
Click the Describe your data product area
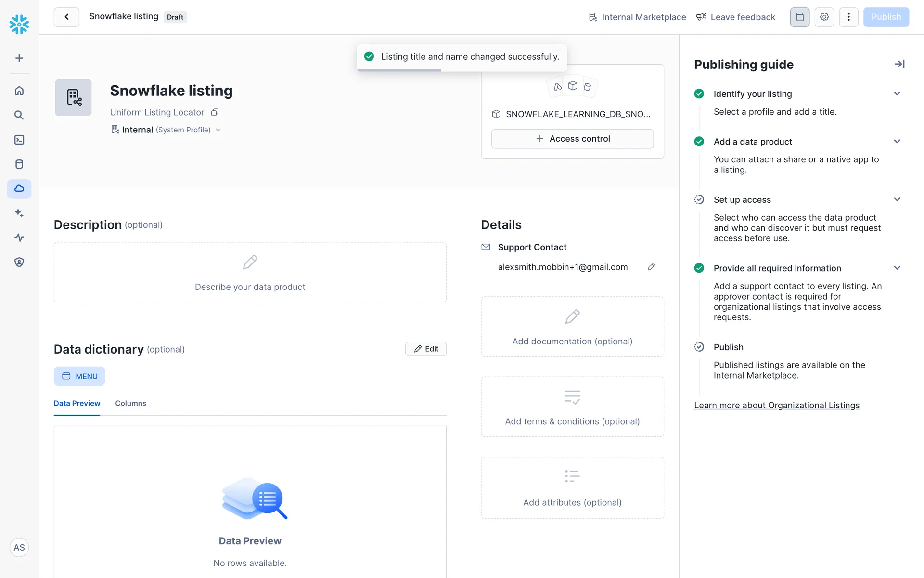[250, 273]
